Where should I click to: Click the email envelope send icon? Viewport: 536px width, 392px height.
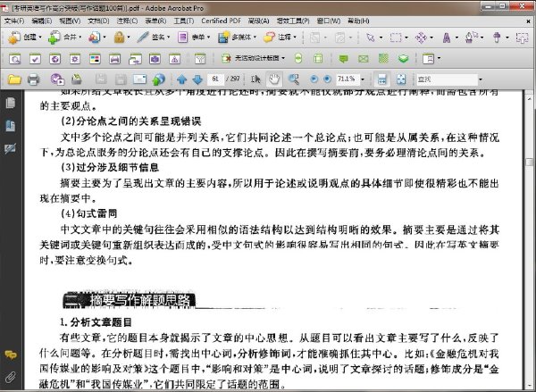click(x=140, y=79)
